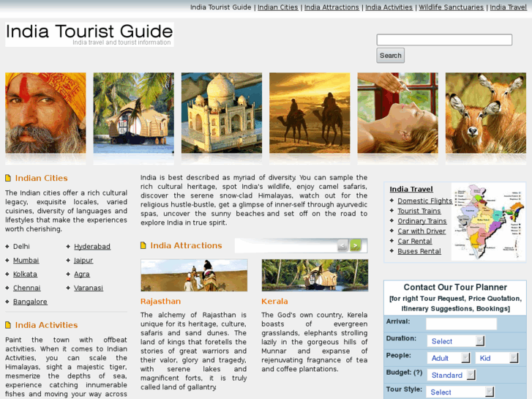Open the Car Rental link
This screenshot has height=399, width=532.
pyautogui.click(x=415, y=241)
